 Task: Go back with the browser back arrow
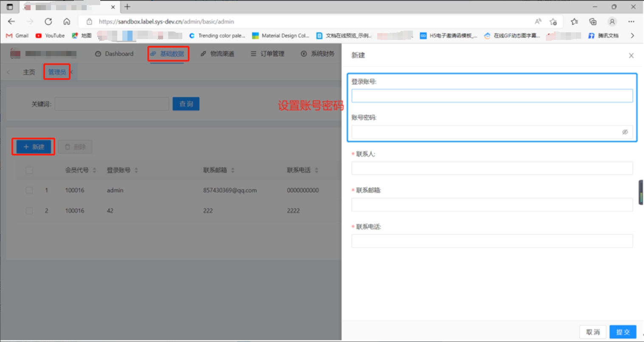click(11, 22)
